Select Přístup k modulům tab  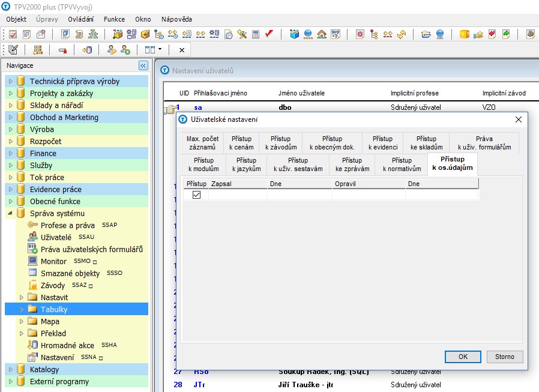click(203, 164)
